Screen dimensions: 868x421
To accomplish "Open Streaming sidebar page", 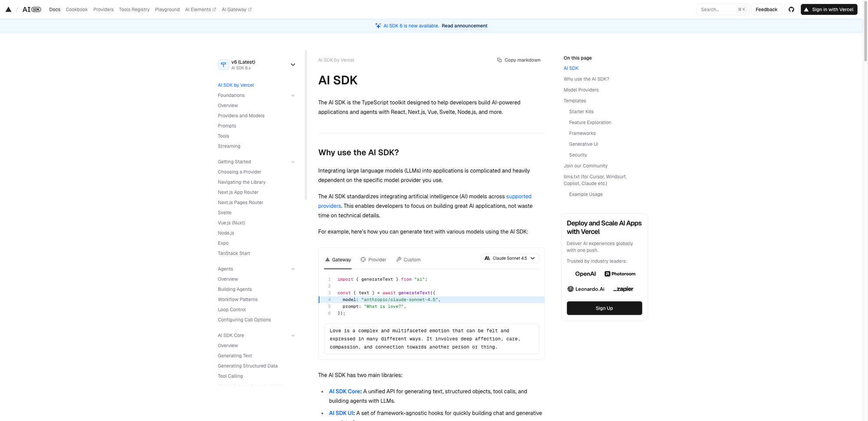I will click(x=229, y=146).
